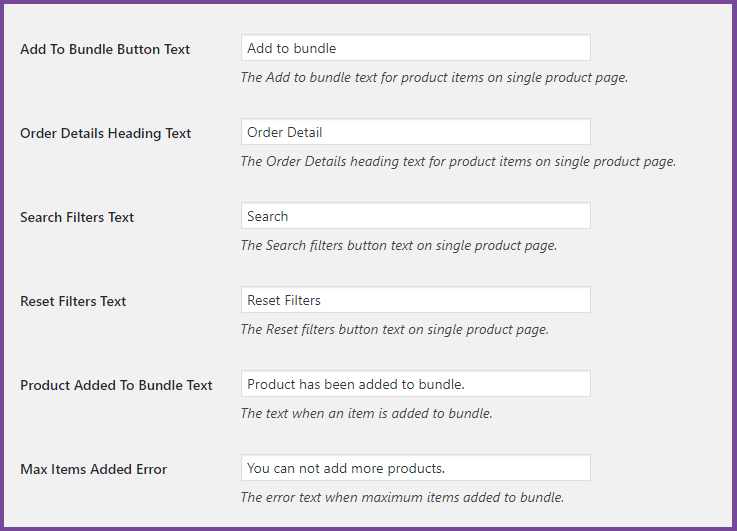Click the "Order Details Heading Text" label
The image size is (737, 531).
point(106,133)
